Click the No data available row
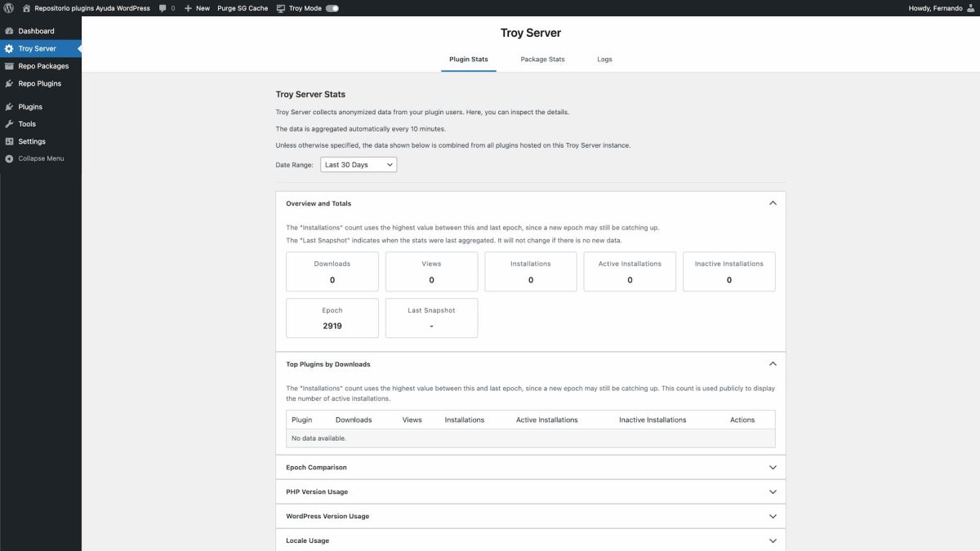This screenshot has height=551, width=980. (531, 438)
